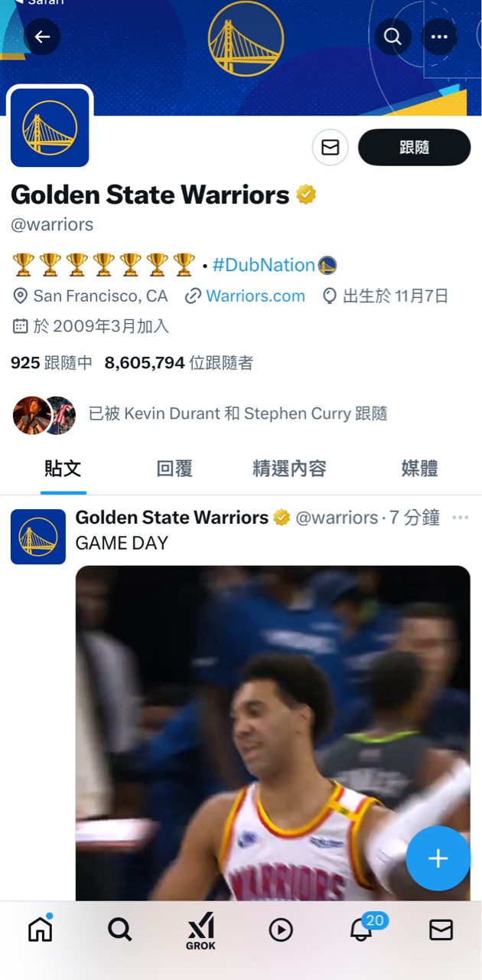
Task: Follow the Golden State Warriors account
Action: coord(414,147)
